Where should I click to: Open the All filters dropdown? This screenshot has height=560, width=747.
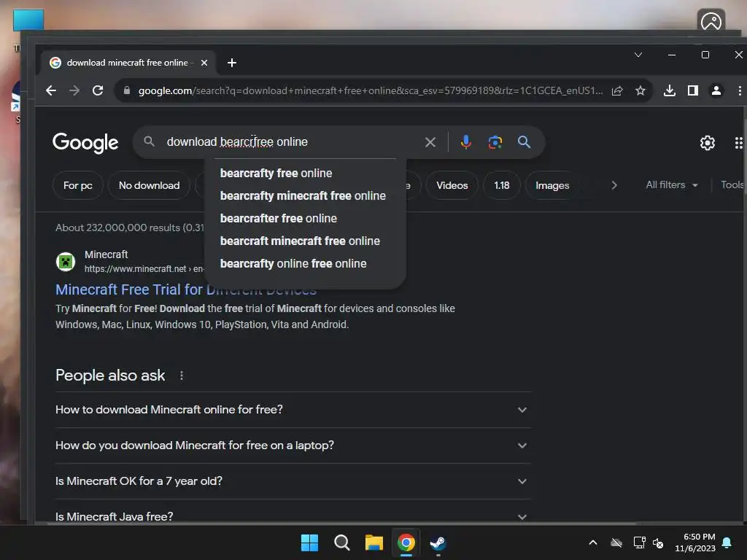[672, 184]
